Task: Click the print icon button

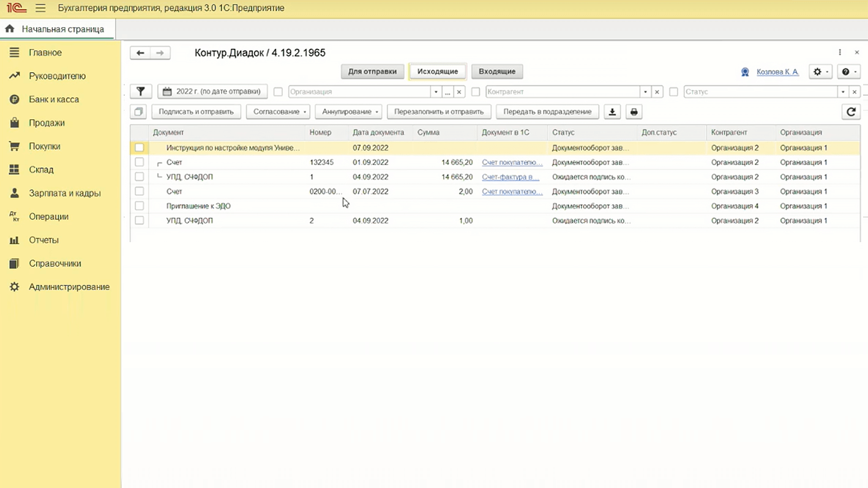Action: pyautogui.click(x=634, y=112)
